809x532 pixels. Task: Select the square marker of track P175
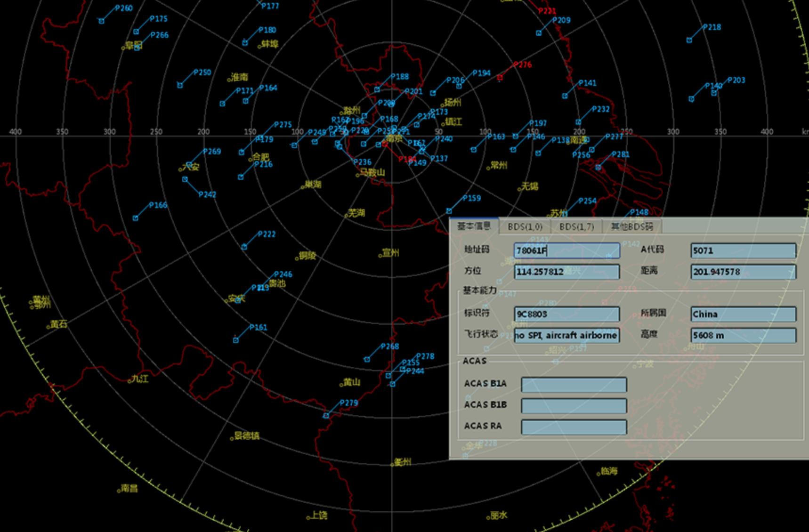click(x=136, y=32)
